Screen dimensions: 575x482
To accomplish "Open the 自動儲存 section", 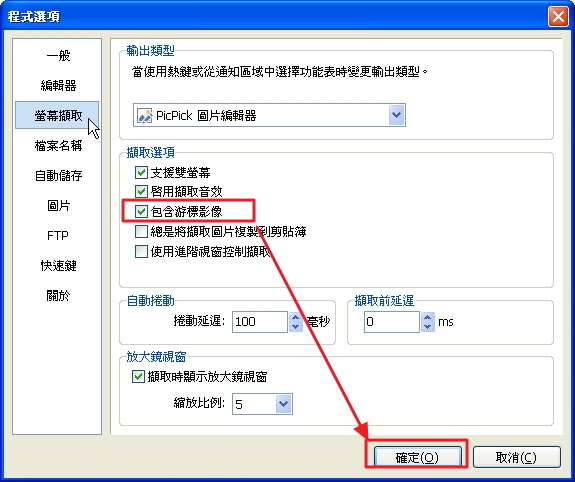I will (58, 175).
